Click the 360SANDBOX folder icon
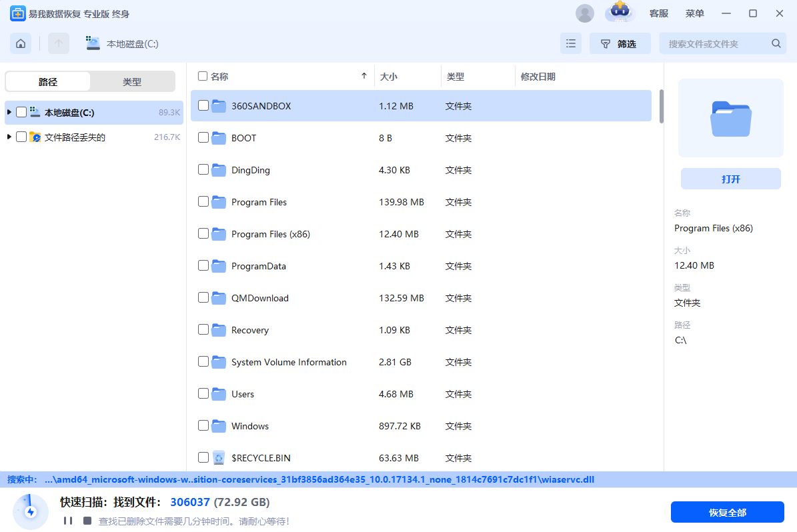This screenshot has height=532, width=797. tap(219, 106)
